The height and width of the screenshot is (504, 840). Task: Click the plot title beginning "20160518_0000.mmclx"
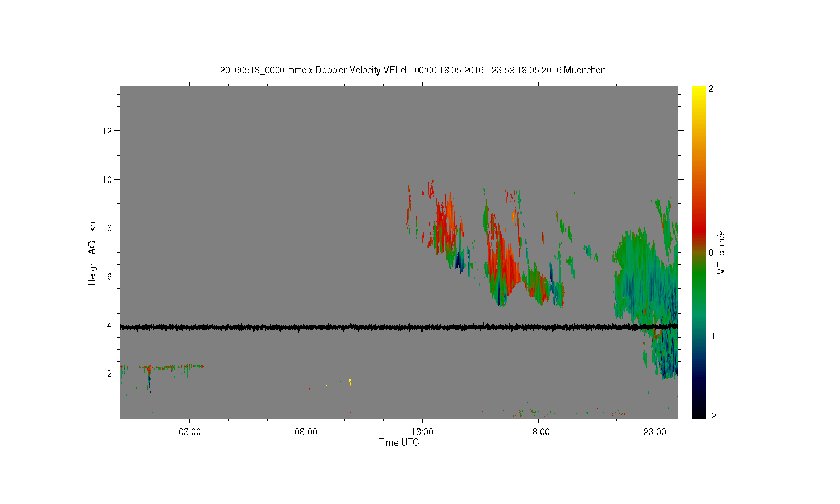point(413,70)
